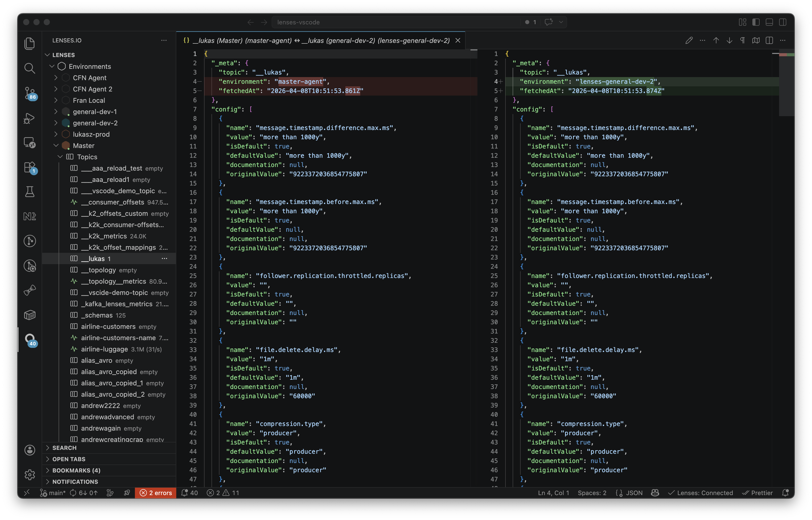Screen dimensions: 812x520
Task: Toggle secondary side bar visibility
Action: 783,22
